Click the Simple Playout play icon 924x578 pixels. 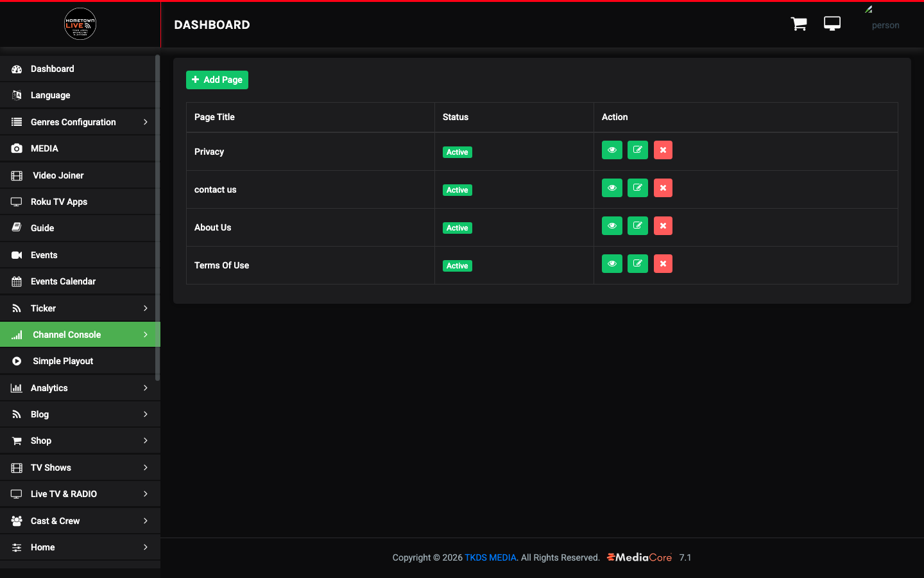coord(17,361)
